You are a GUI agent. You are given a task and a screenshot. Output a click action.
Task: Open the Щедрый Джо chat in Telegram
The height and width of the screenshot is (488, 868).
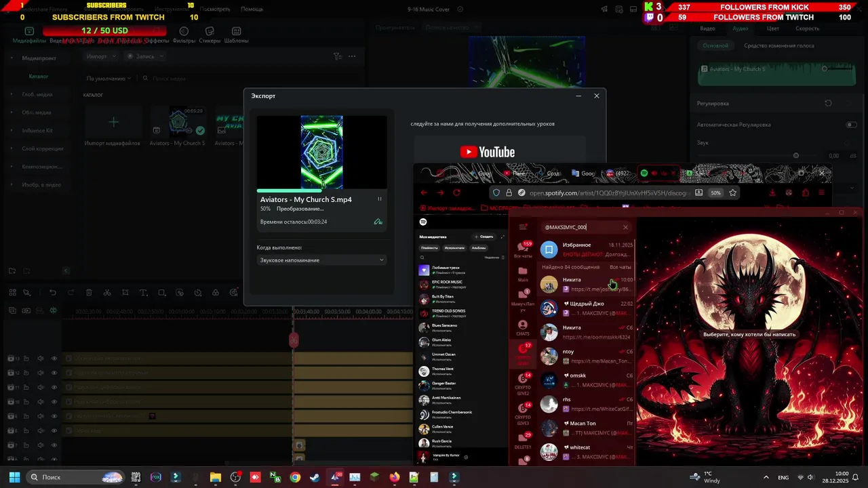(x=587, y=308)
